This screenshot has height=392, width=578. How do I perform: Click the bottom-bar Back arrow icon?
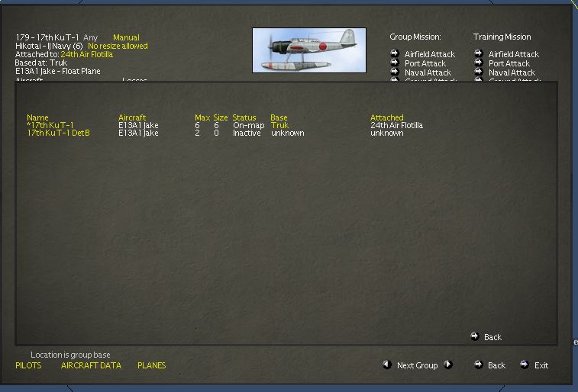point(479,365)
